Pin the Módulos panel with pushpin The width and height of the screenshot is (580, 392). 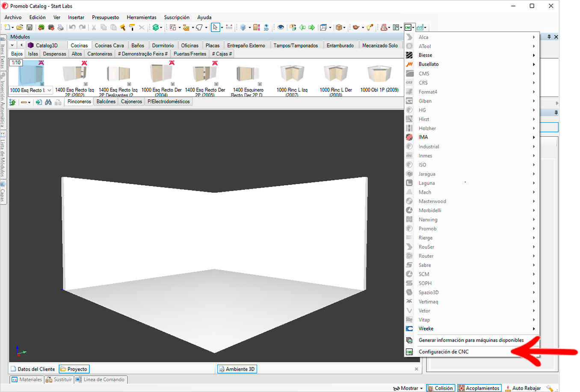click(549, 37)
